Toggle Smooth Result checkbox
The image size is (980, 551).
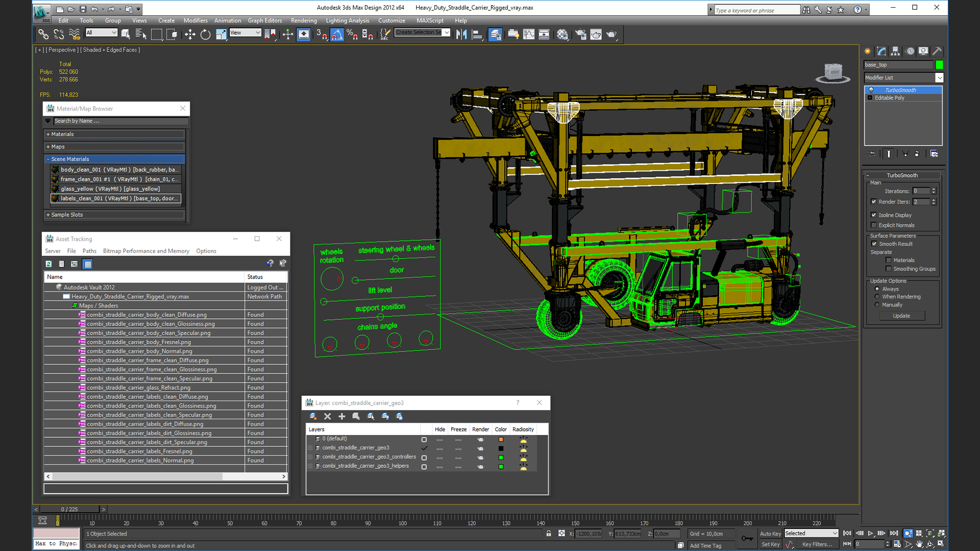point(874,244)
